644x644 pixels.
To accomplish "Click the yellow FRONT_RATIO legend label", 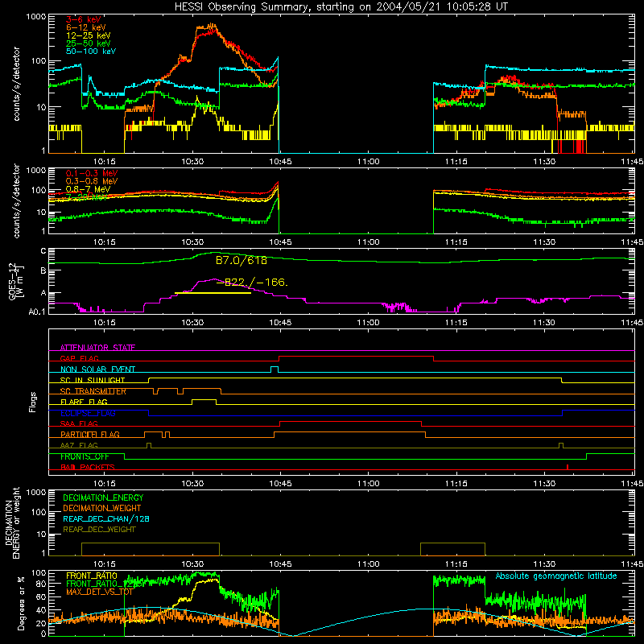I will (x=92, y=576).
